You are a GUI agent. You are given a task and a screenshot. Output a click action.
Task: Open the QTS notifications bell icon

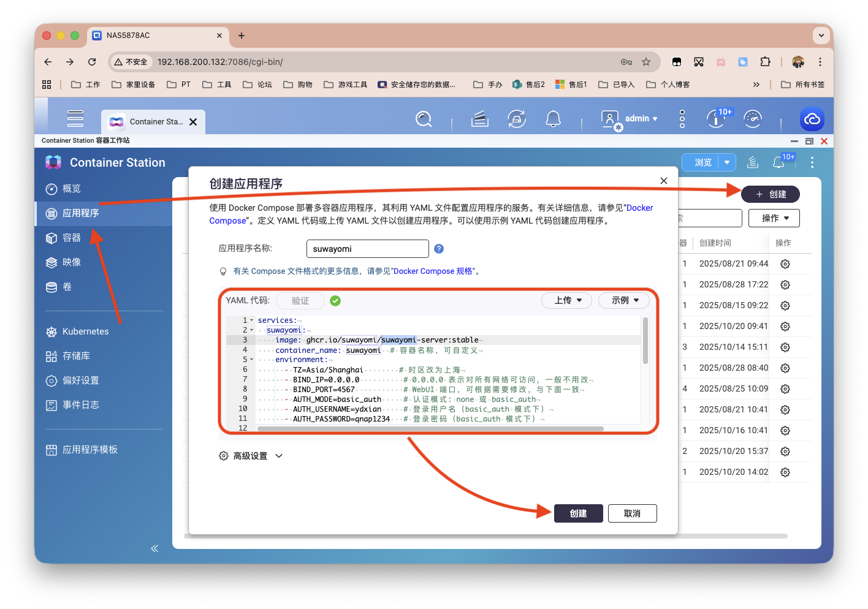pos(553,119)
